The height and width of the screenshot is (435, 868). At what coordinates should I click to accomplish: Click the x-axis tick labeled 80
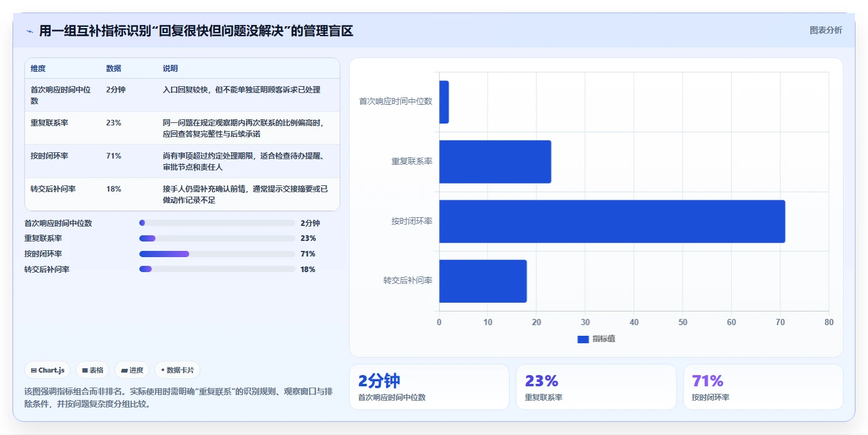click(829, 322)
